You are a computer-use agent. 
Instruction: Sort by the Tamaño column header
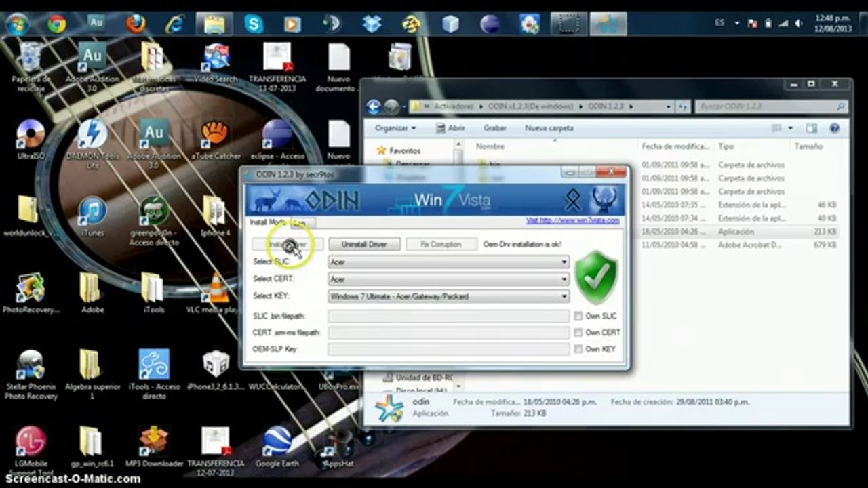(x=808, y=146)
